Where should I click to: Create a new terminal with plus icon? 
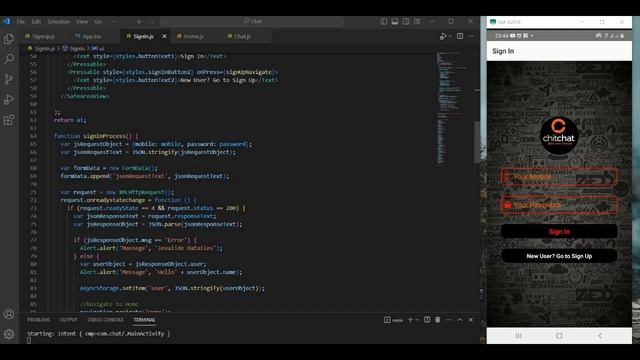(x=411, y=320)
